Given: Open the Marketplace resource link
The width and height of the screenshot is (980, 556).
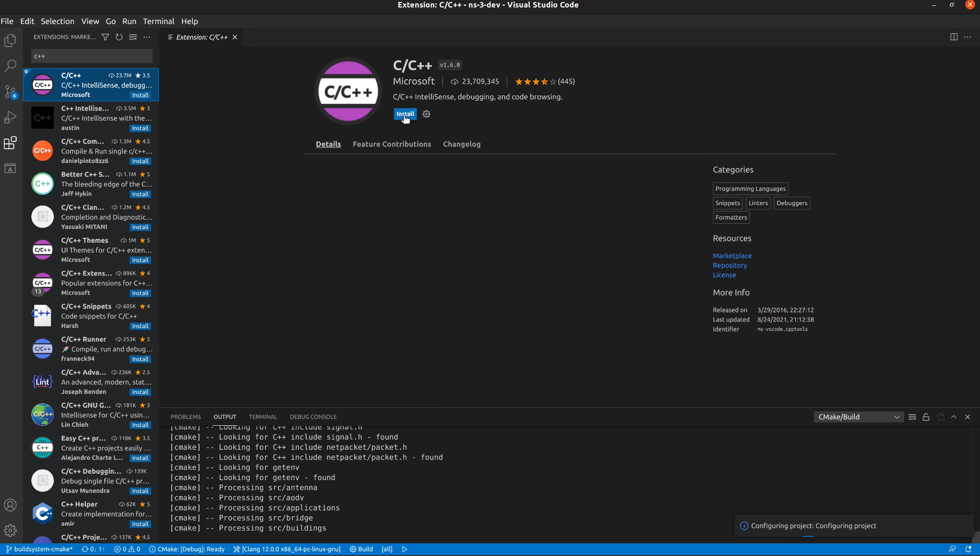Looking at the screenshot, I should coord(732,256).
